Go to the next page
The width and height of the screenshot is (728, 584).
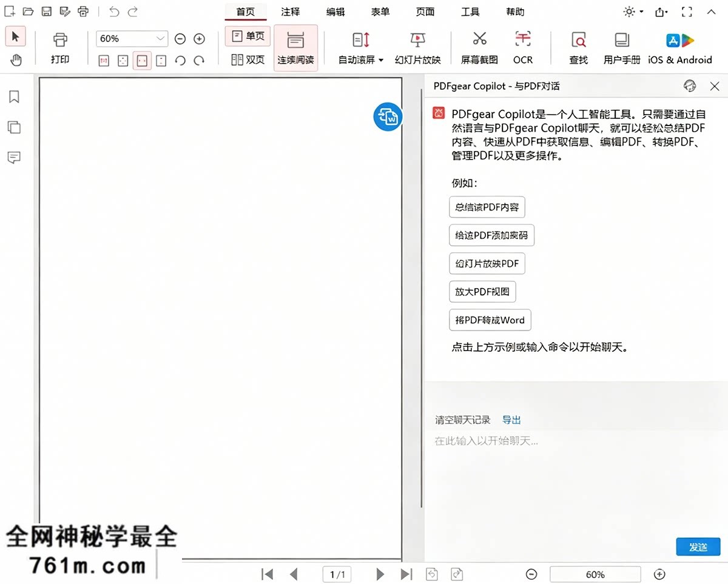[380, 574]
